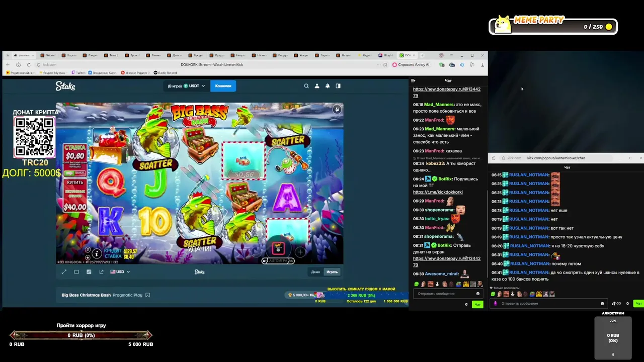This screenshot has height=362, width=644.
Task: Click the kick.com address bar
Action: [x=49, y=65]
